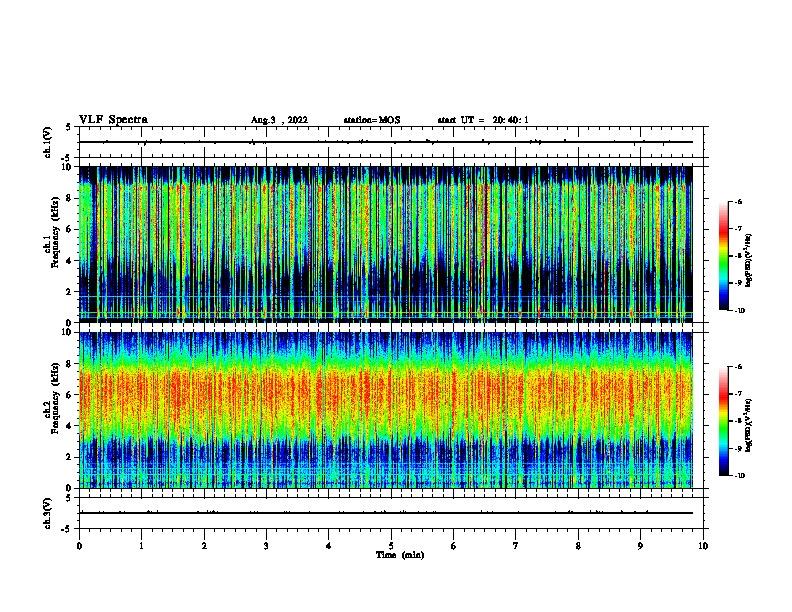
Task: Click the ch.1 color bar log(PSD) units label
Action: pos(749,261)
